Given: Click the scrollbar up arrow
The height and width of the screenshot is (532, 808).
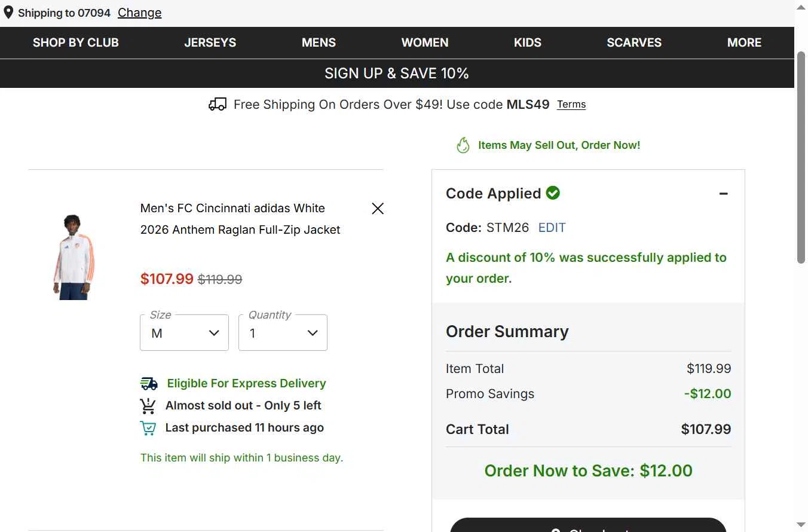Looking at the screenshot, I should pyautogui.click(x=801, y=7).
